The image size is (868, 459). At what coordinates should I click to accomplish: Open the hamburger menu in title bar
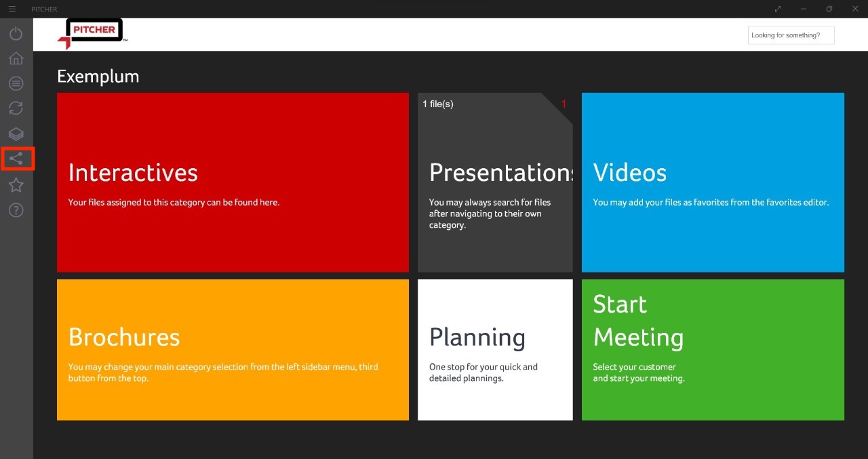12,9
